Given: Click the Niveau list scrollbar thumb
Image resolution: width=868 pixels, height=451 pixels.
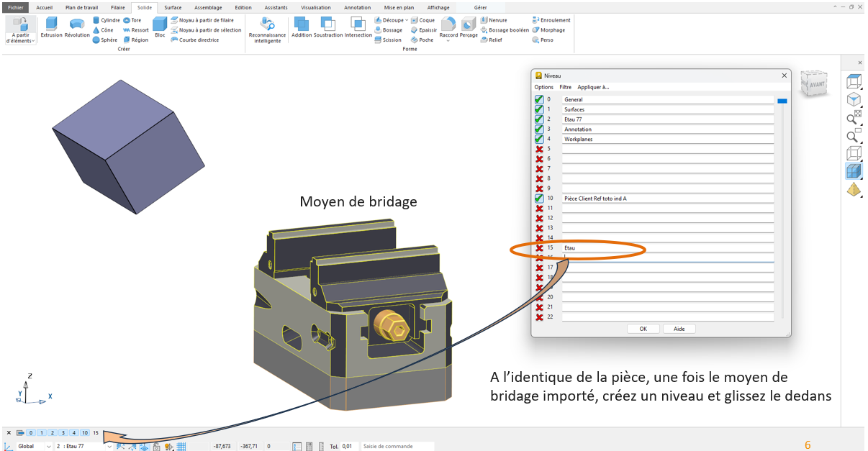Looking at the screenshot, I should pos(782,101).
